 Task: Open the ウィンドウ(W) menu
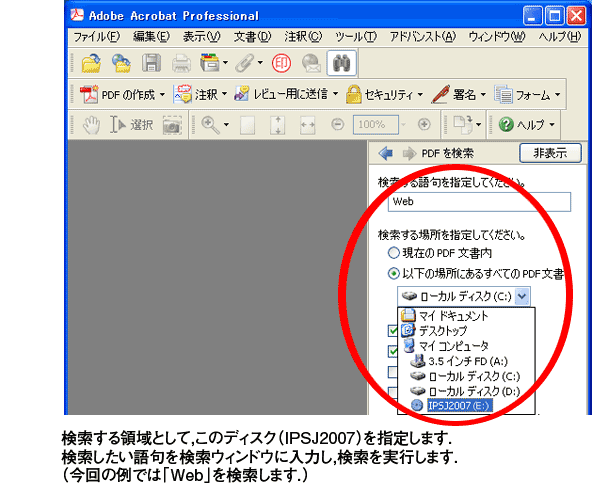coord(497,37)
